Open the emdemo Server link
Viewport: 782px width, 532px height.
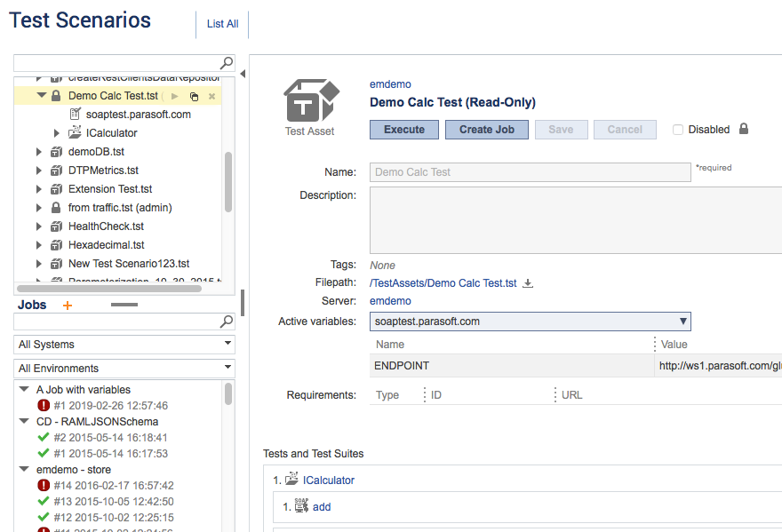(390, 301)
